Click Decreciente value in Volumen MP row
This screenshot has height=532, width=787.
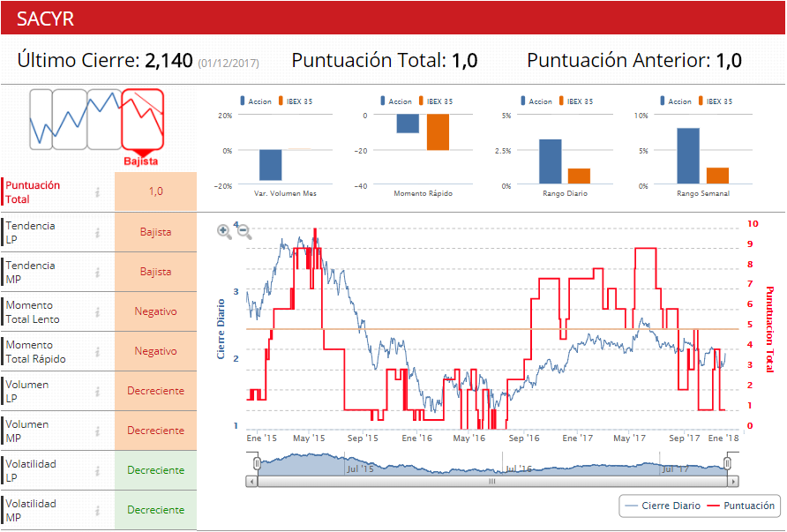coord(155,431)
